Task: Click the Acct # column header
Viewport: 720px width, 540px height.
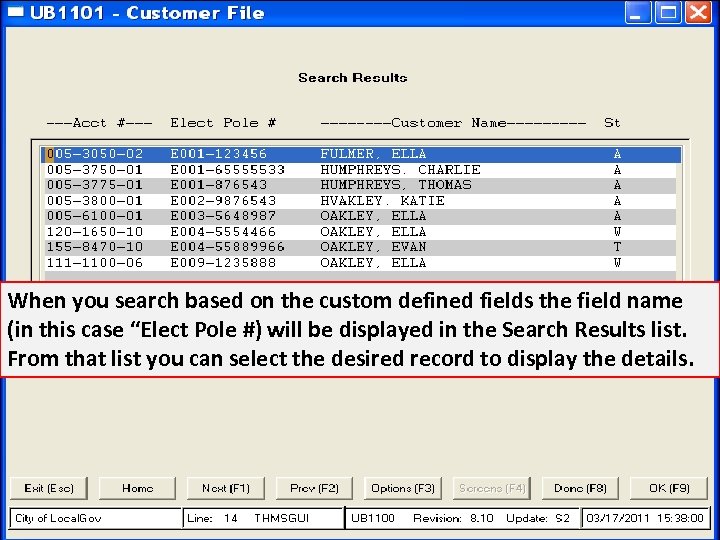Action: 99,123
